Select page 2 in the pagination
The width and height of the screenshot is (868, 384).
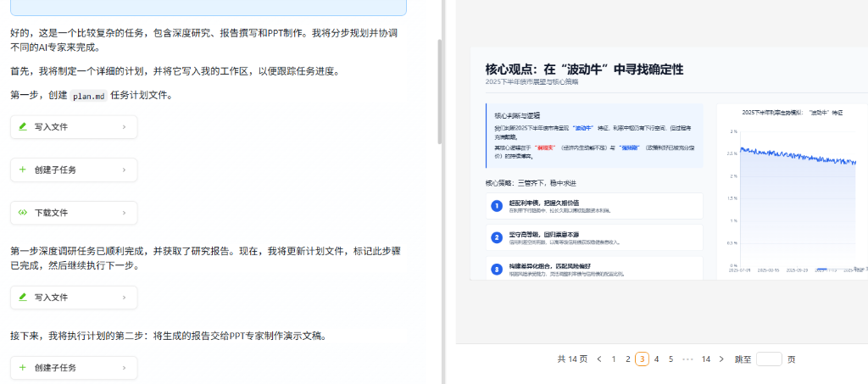point(628,359)
